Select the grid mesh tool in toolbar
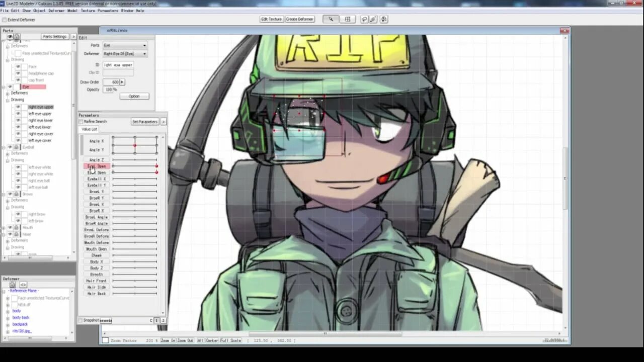Screen dimensions: 644x362 coord(348,19)
